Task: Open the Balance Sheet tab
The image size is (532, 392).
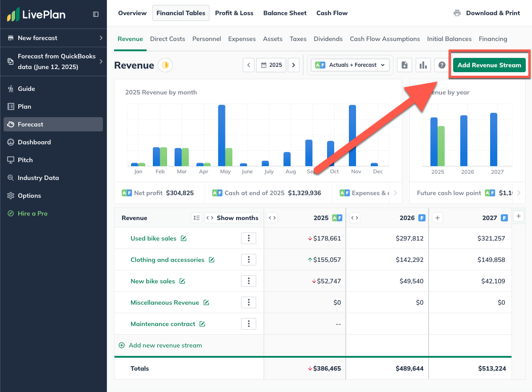Action: (x=285, y=13)
